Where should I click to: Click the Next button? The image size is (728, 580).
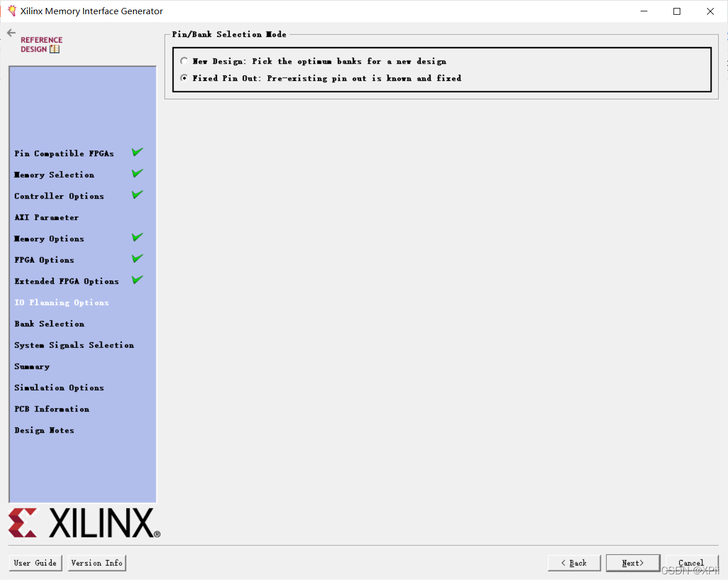pos(633,563)
